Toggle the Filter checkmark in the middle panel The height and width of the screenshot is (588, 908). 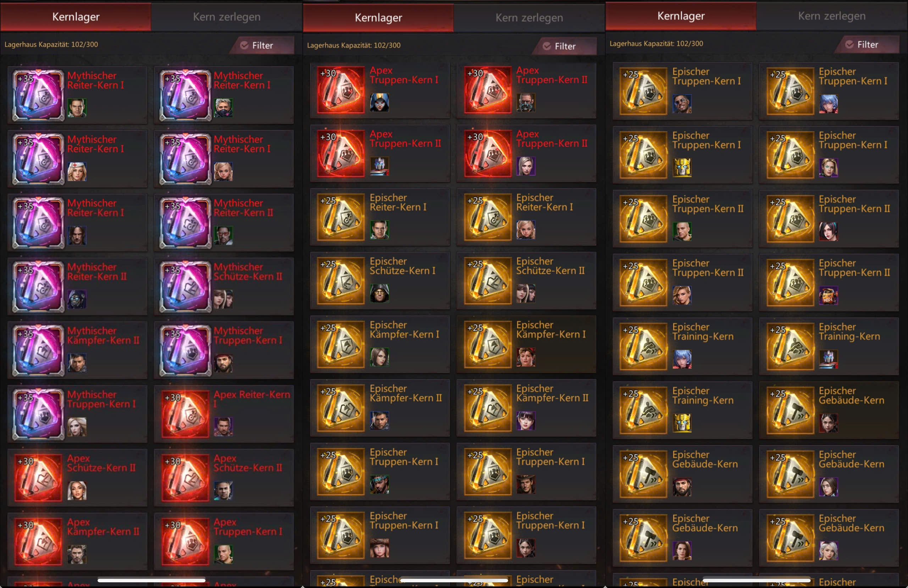pyautogui.click(x=547, y=46)
